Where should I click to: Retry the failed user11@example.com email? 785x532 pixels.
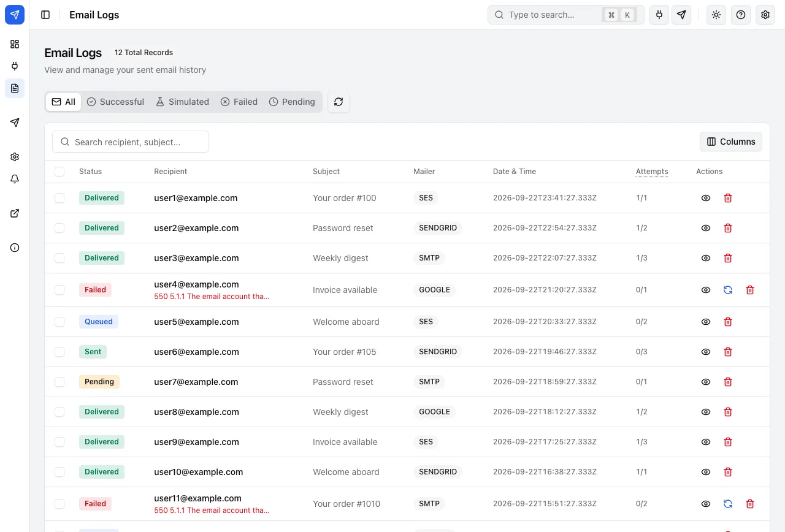[728, 504]
